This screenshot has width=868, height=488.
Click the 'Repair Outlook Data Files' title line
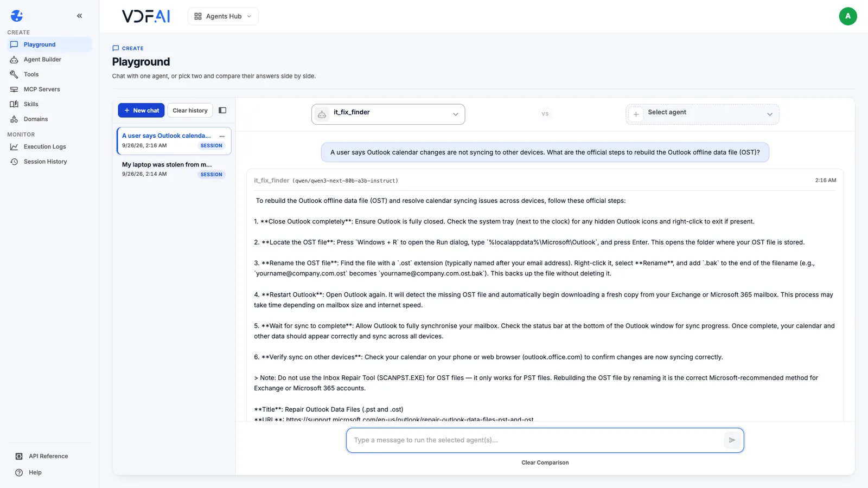pyautogui.click(x=329, y=409)
